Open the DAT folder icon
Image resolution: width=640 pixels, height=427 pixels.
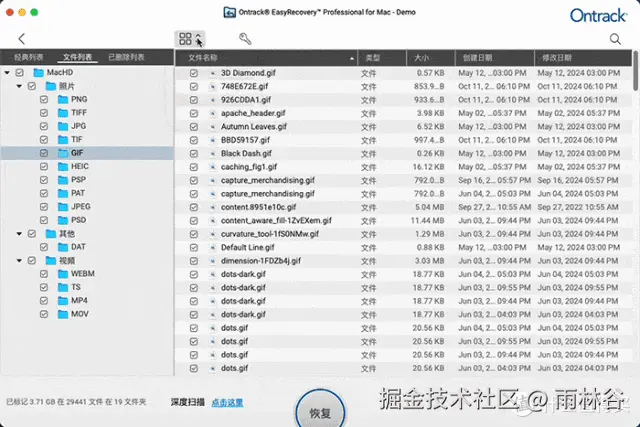(x=63, y=247)
